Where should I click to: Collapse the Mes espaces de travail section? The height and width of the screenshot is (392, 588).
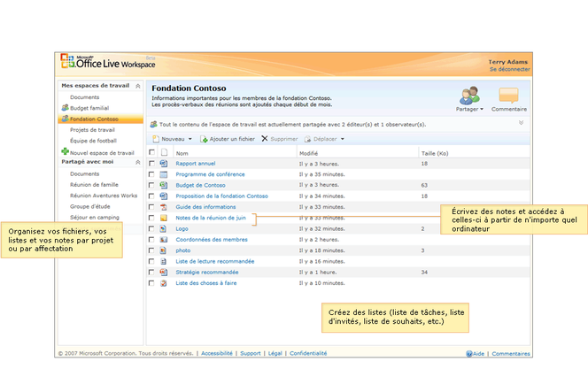click(x=136, y=86)
